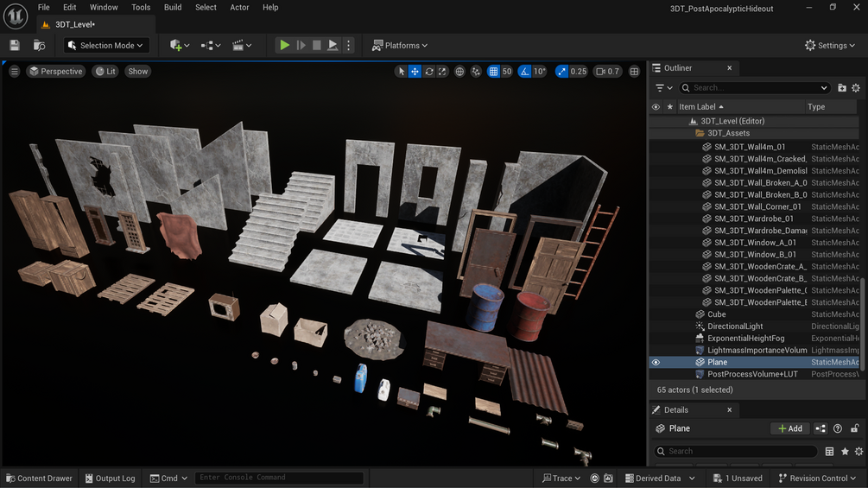Adjust camera speed setting 0.7

(607, 72)
